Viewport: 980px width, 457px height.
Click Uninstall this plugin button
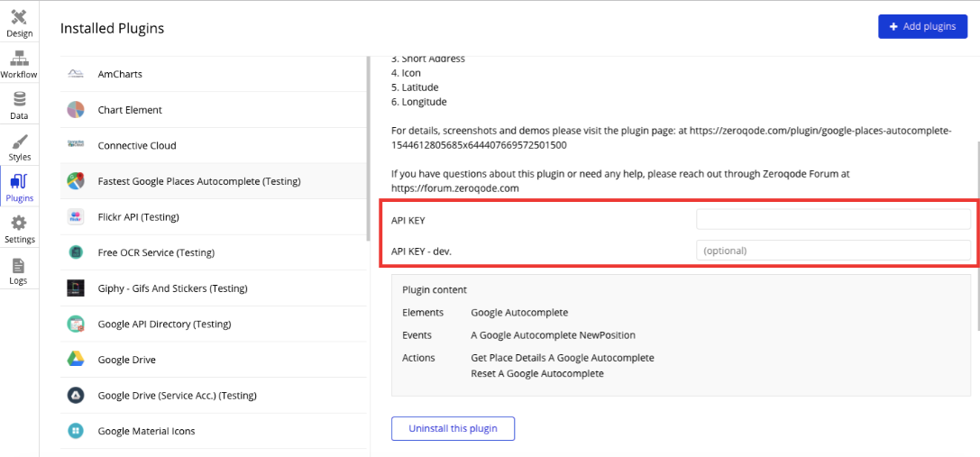453,429
